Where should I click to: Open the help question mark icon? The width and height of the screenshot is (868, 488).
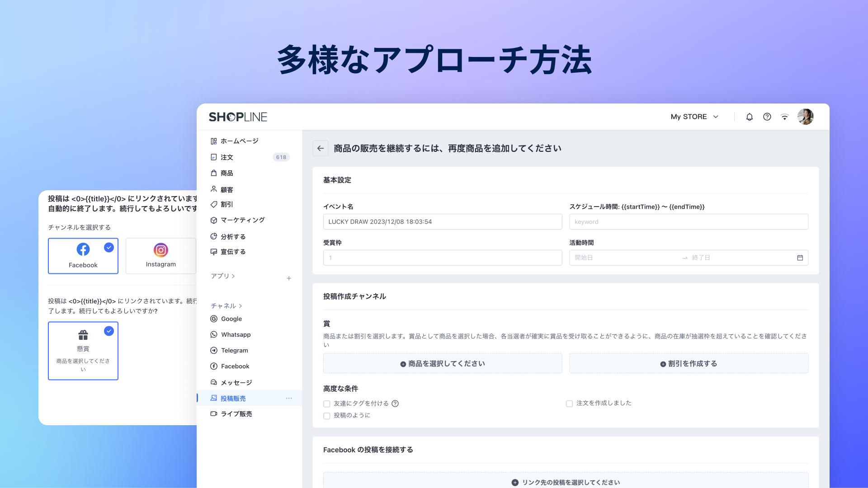tap(767, 117)
